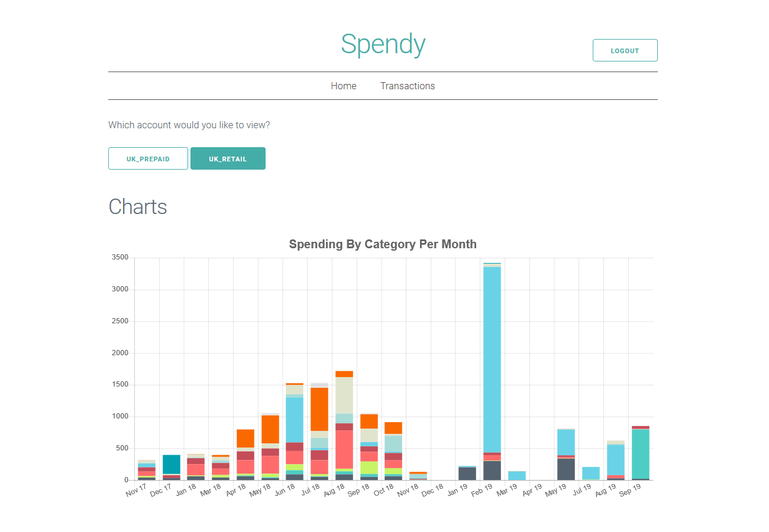Select the UK_PREPAID account

[x=148, y=158]
